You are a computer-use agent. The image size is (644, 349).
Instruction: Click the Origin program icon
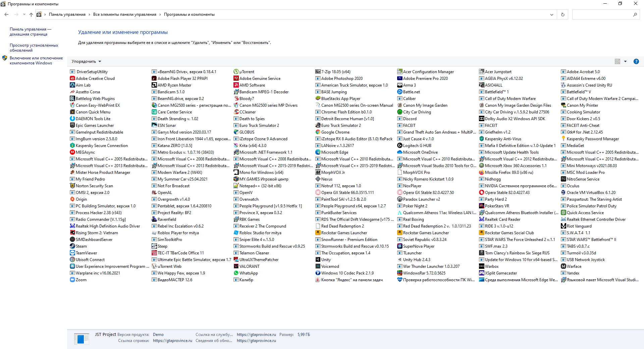point(72,199)
